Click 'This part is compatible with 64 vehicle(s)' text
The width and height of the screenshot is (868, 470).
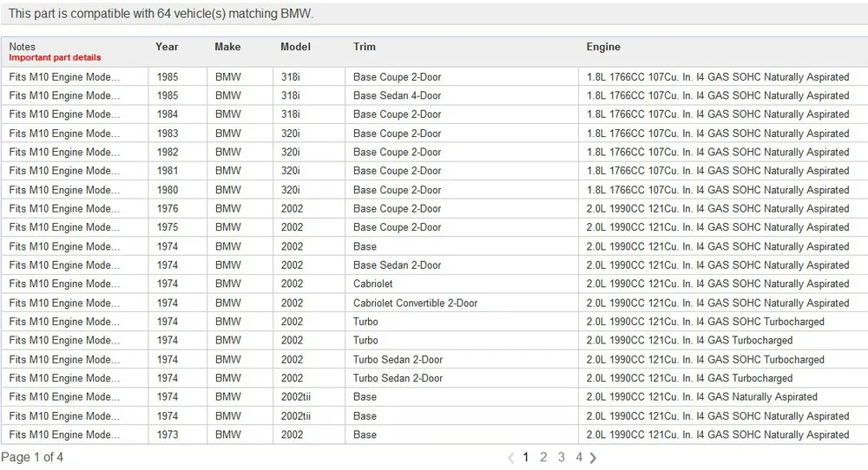[117, 14]
